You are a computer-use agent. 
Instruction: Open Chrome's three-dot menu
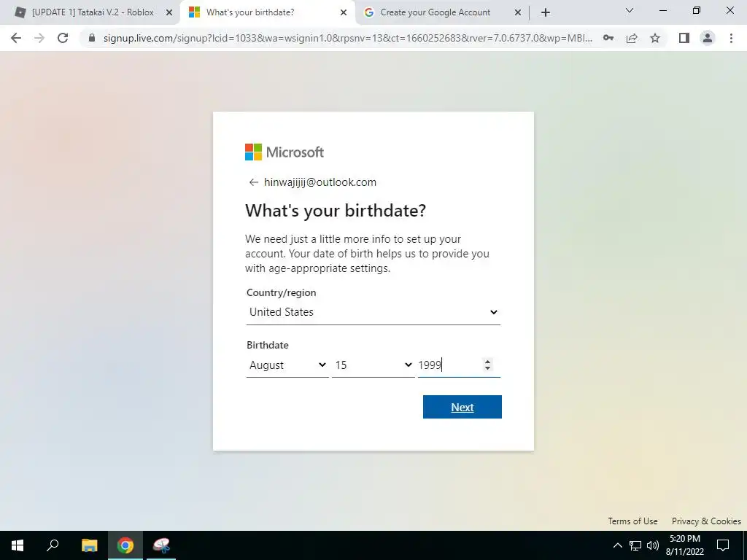pyautogui.click(x=731, y=38)
